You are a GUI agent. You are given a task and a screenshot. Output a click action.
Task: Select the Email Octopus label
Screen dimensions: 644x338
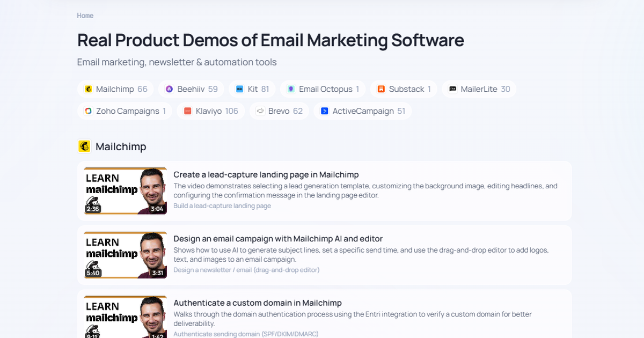[326, 89]
